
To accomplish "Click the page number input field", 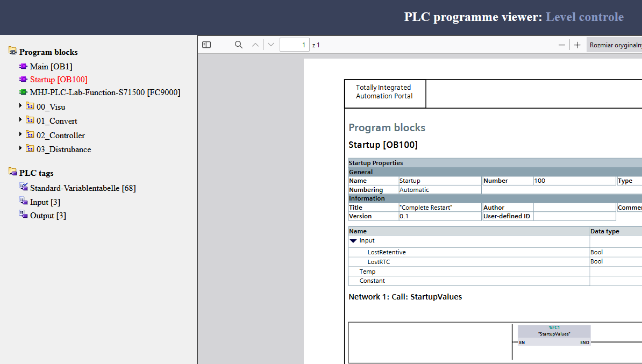I will point(295,45).
